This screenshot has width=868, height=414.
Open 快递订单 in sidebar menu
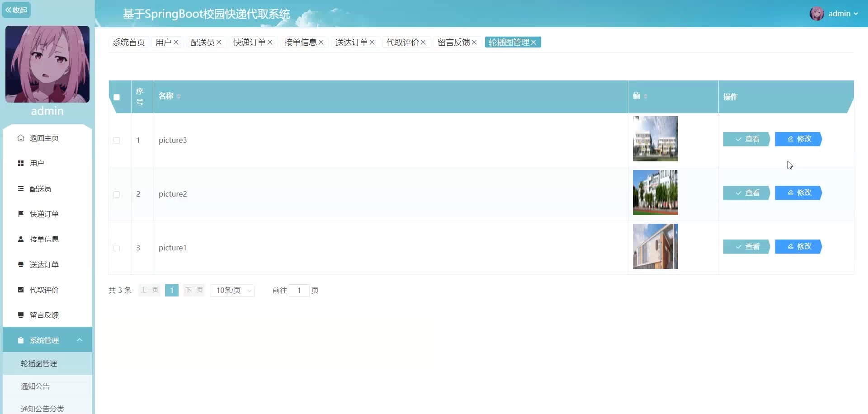47,214
